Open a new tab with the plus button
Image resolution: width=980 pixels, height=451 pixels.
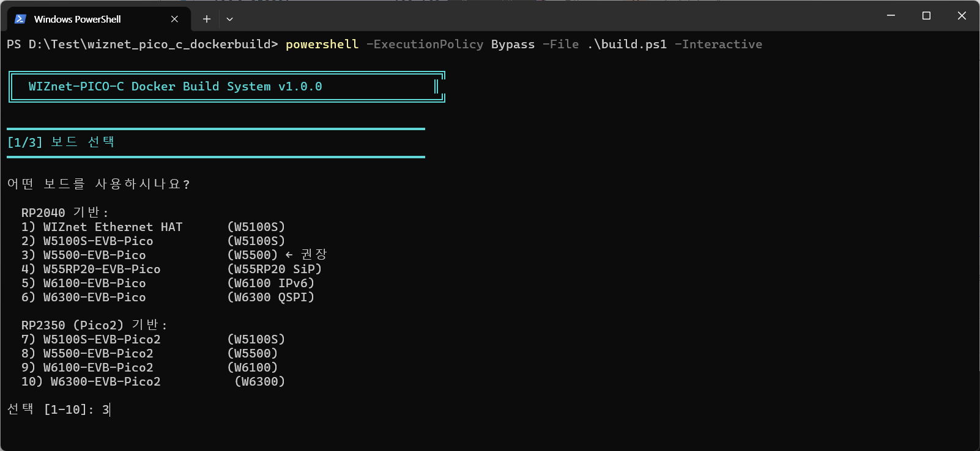pyautogui.click(x=207, y=19)
